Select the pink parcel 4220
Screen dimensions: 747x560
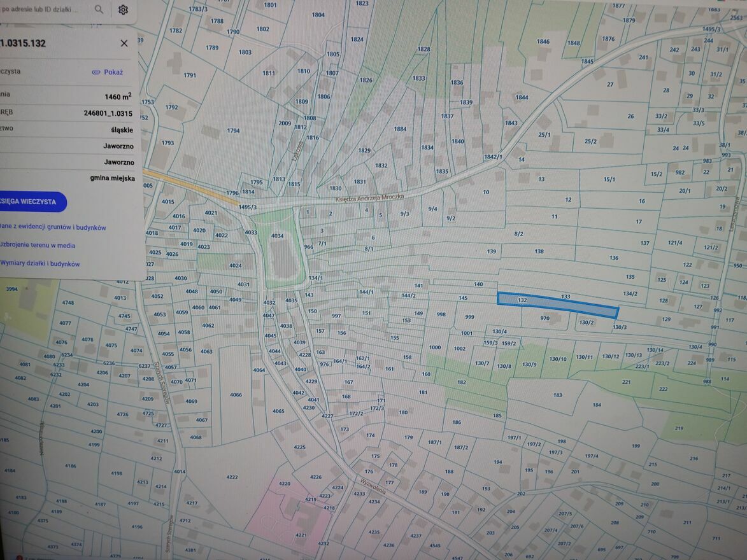click(285, 484)
